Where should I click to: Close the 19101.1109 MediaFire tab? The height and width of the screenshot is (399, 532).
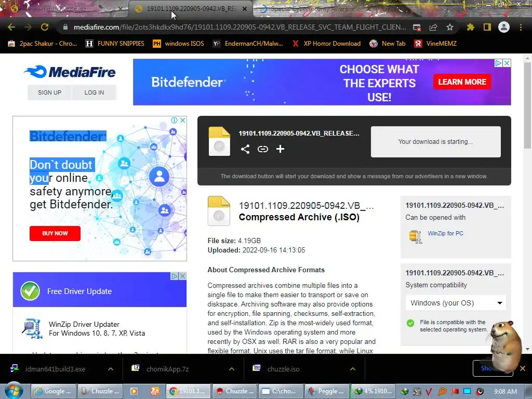tap(245, 9)
